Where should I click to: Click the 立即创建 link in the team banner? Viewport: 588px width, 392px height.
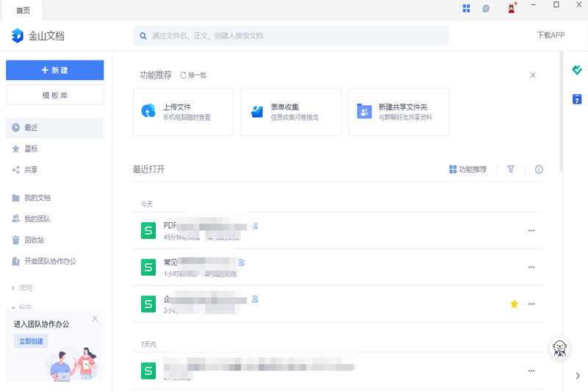(x=31, y=341)
